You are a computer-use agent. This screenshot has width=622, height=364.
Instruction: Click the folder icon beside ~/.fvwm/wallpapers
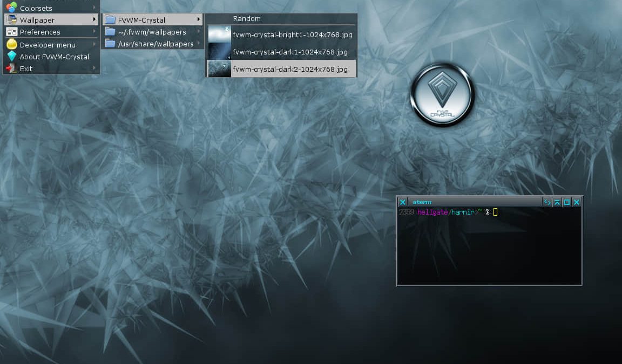[x=110, y=32]
